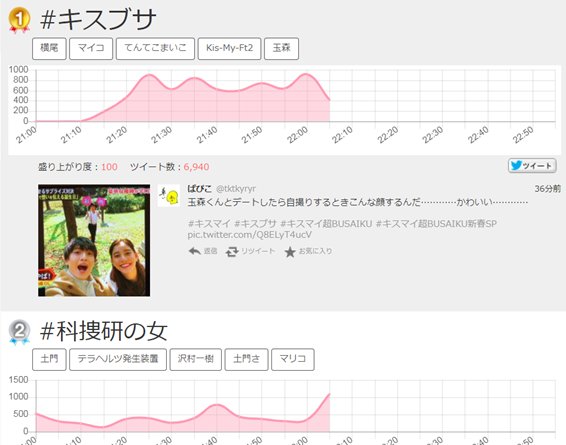The width and height of the screenshot is (566, 445).
Task: Select the てんてこまいこ keyword tag
Action: [x=155, y=48]
